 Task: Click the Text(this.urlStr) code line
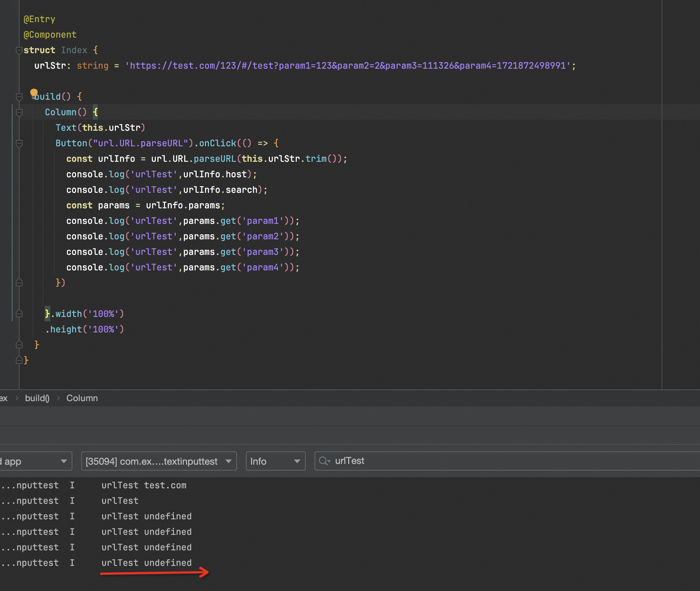tap(100, 128)
